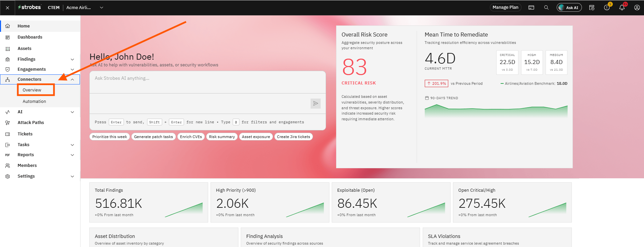The width and height of the screenshot is (644, 247).
Task: Open the notifications bell
Action: coord(622,7)
